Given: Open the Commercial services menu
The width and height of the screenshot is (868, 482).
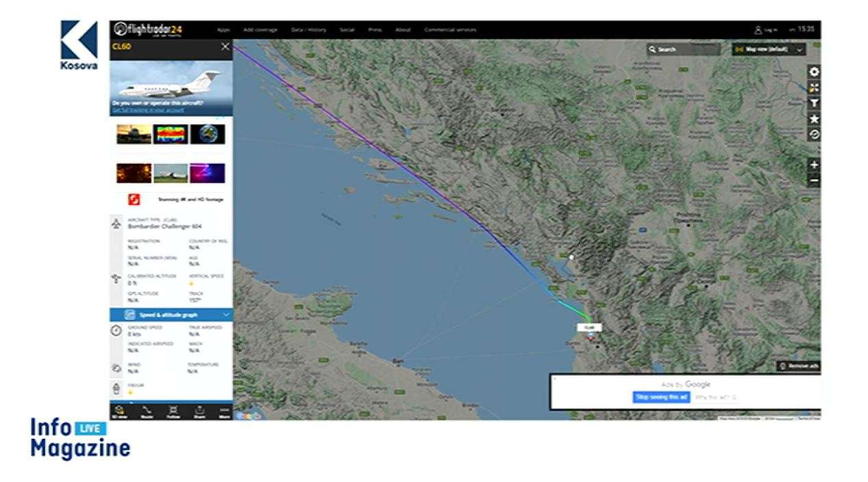Looking at the screenshot, I should coord(450,30).
